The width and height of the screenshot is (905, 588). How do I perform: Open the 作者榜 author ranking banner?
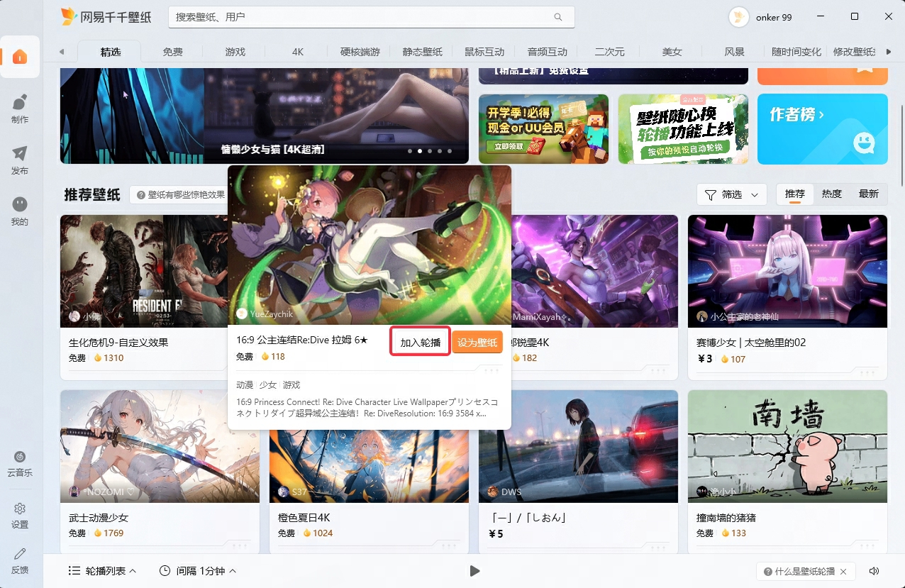pos(823,129)
